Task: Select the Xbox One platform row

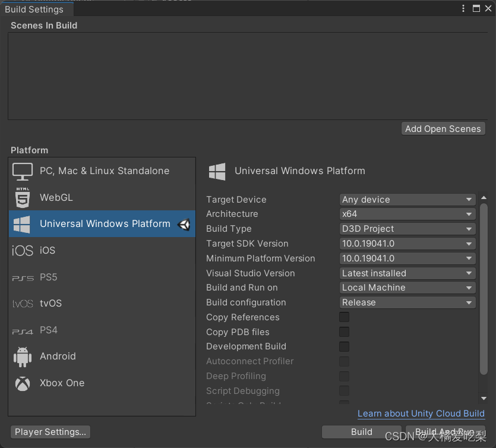Action: click(102, 383)
